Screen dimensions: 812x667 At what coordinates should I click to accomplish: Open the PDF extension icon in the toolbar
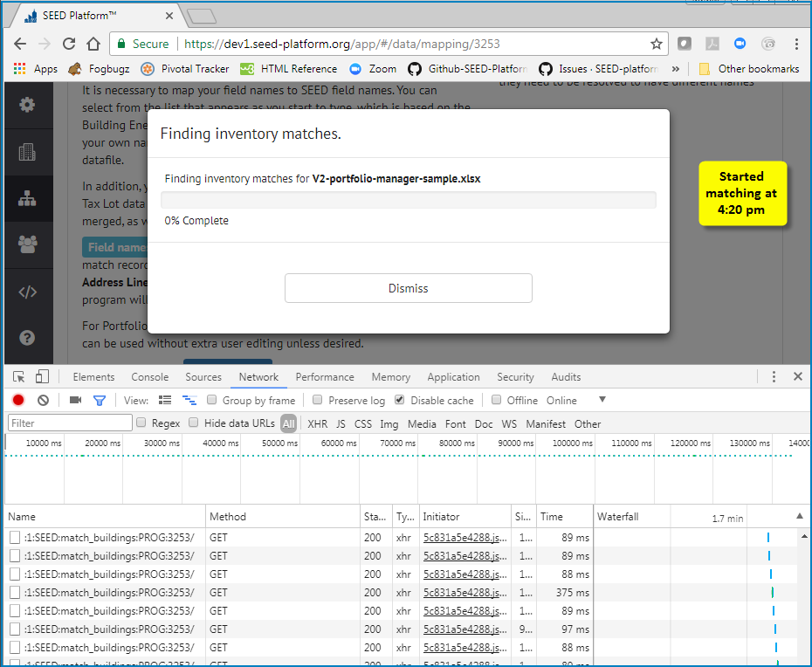(712, 44)
